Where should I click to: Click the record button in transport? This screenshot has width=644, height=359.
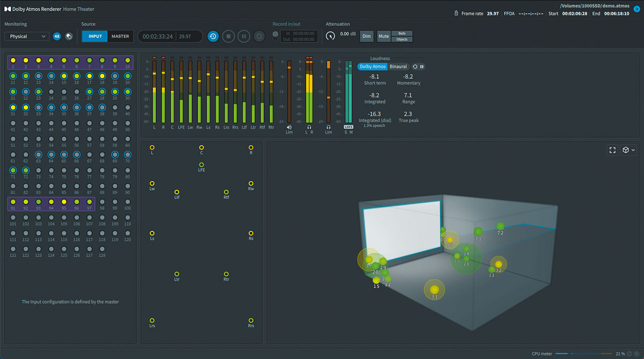click(259, 36)
